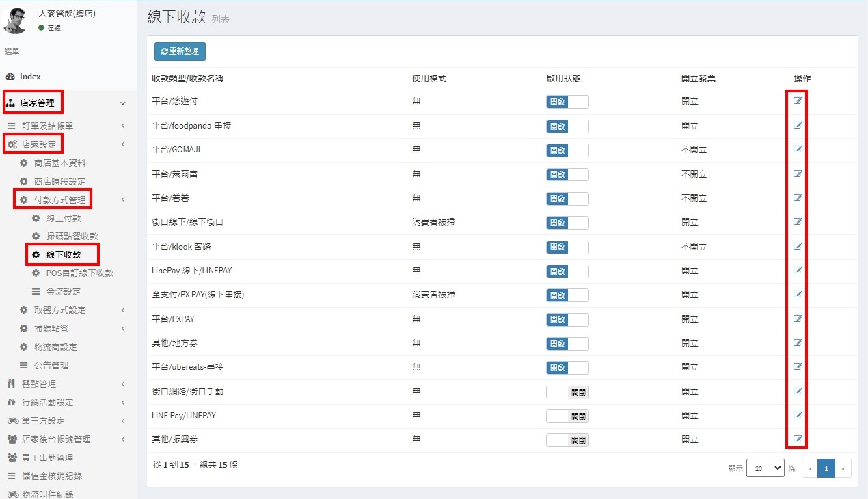Enable the 街口網路/街口手動 toggle
The height and width of the screenshot is (499, 868).
click(567, 392)
